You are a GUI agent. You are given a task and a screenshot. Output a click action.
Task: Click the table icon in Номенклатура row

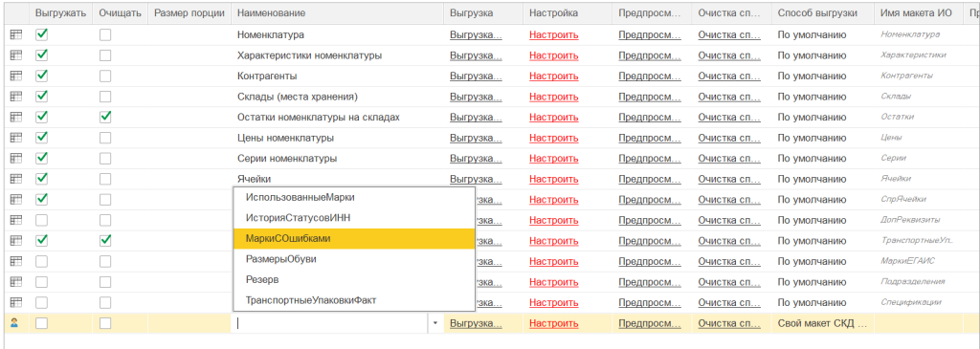pos(17,35)
